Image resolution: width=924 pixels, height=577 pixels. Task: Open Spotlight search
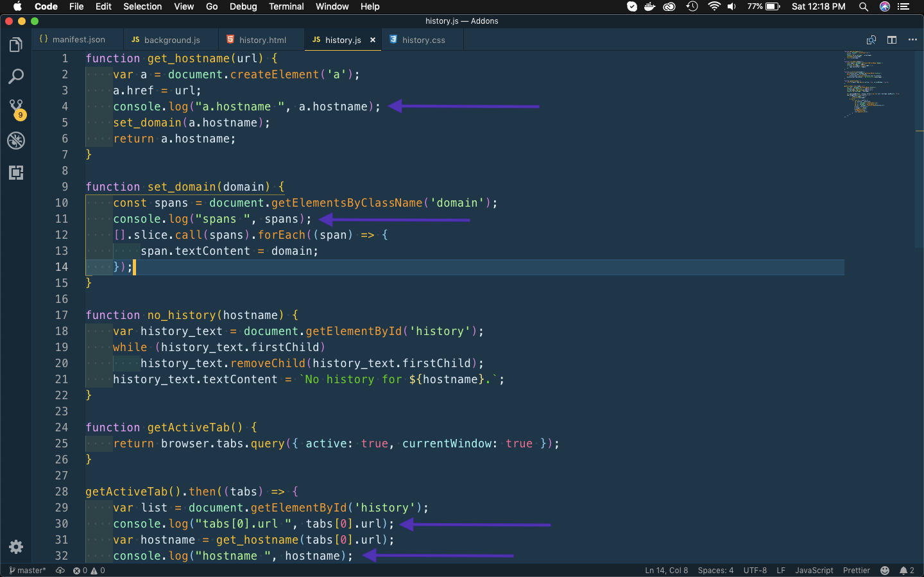click(864, 6)
